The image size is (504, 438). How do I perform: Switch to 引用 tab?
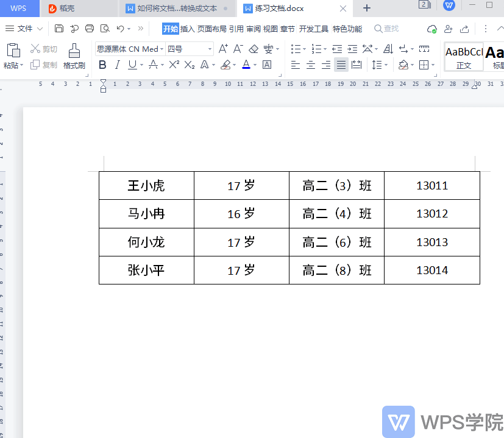[236, 29]
